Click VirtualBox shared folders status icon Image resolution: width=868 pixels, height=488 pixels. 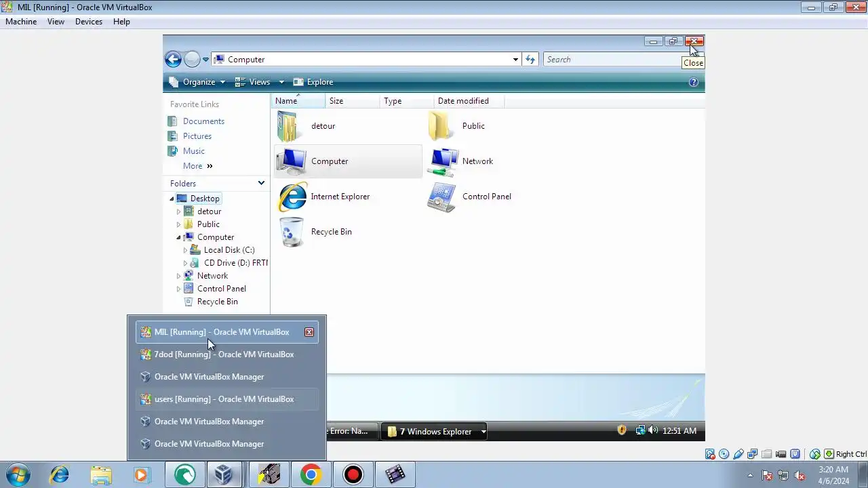pos(767,454)
